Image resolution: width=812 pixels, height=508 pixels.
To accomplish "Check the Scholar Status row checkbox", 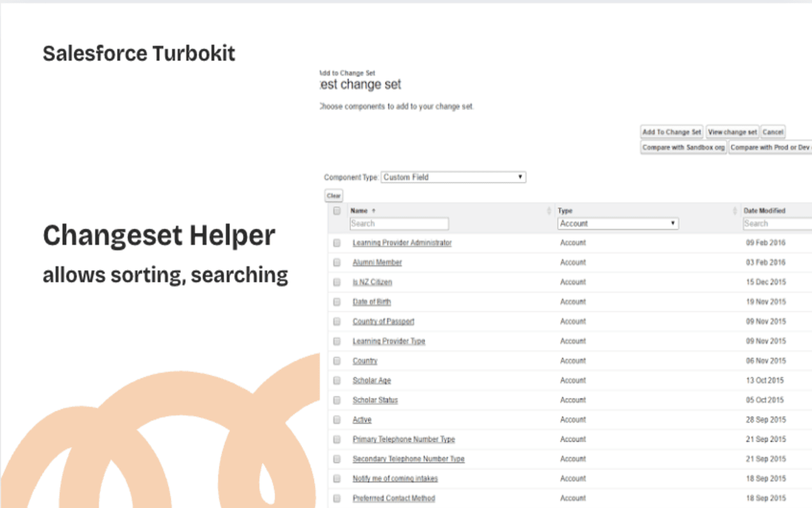I will pyautogui.click(x=337, y=401).
